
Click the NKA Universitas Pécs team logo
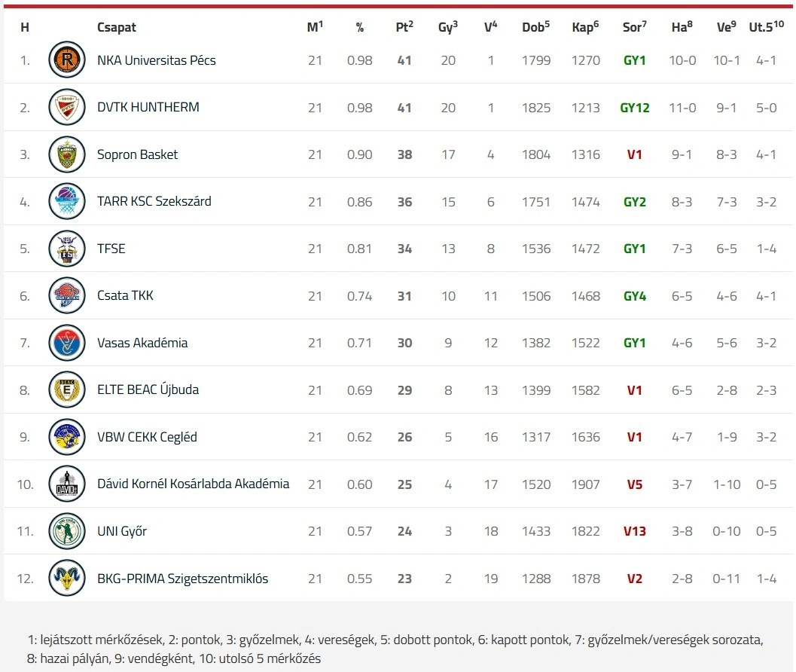pos(67,60)
